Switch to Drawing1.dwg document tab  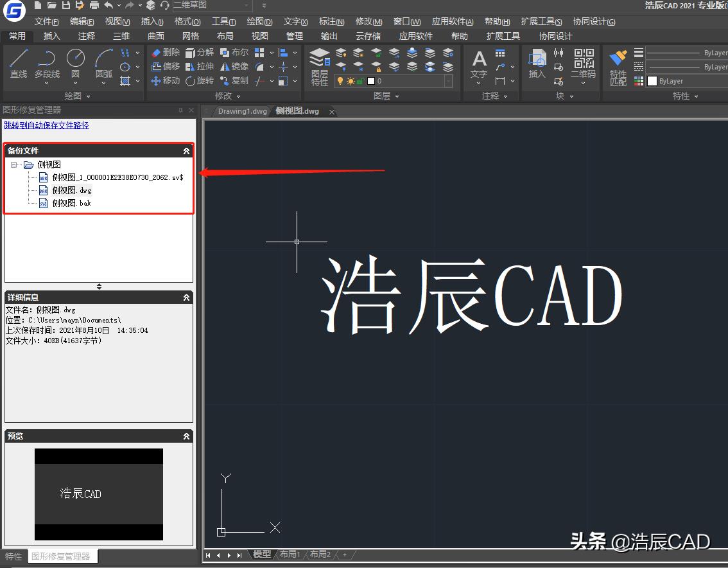(x=243, y=111)
